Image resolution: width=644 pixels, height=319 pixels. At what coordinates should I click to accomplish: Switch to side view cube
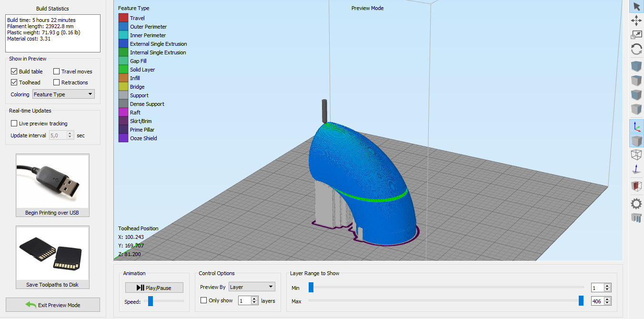click(636, 109)
